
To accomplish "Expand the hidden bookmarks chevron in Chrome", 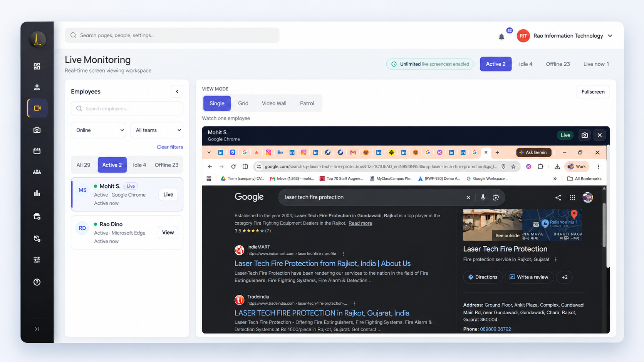I will click(555, 178).
